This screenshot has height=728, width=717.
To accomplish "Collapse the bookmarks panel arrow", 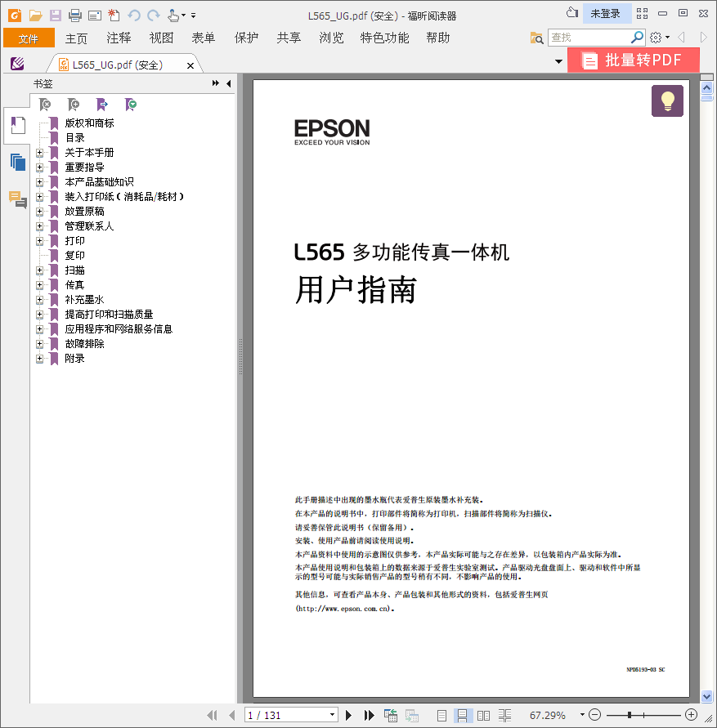I will point(229,83).
